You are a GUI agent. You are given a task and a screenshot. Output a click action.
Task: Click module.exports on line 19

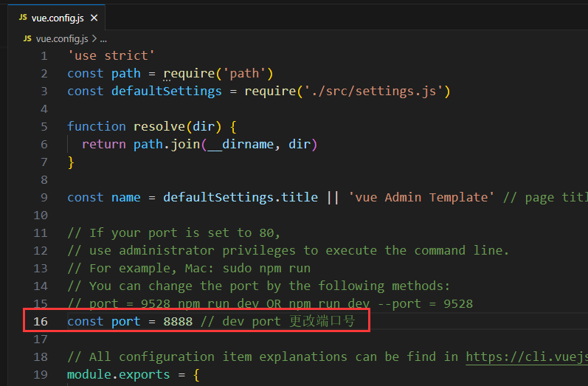pos(119,374)
